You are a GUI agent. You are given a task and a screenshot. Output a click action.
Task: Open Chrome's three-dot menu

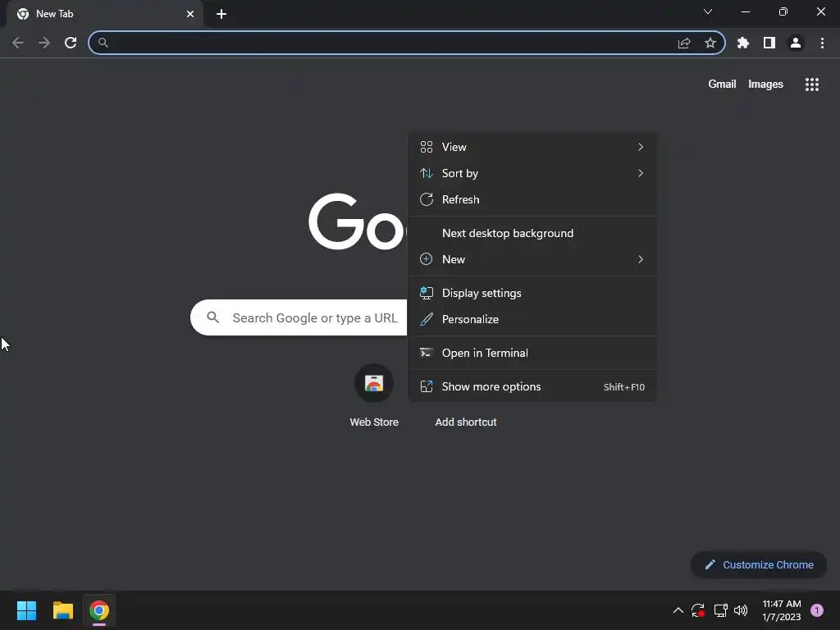tap(822, 43)
